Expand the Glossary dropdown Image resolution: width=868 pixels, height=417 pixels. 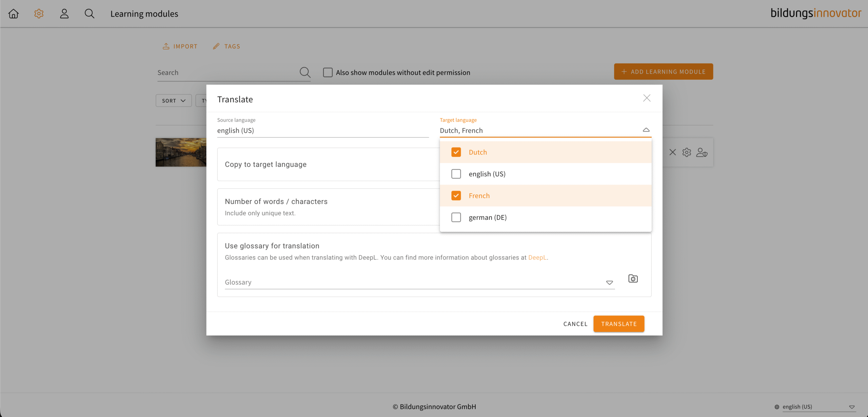pos(609,282)
